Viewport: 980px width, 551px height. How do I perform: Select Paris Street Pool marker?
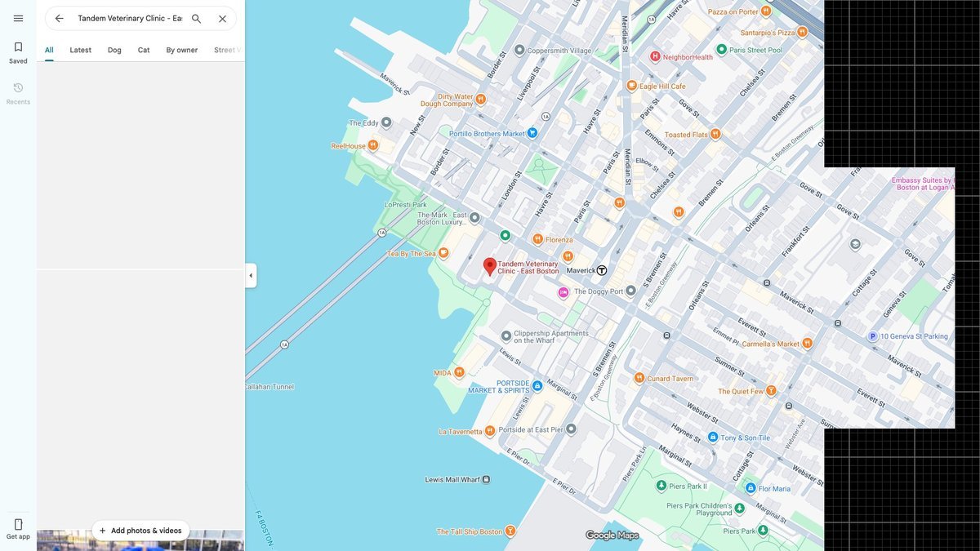point(720,50)
